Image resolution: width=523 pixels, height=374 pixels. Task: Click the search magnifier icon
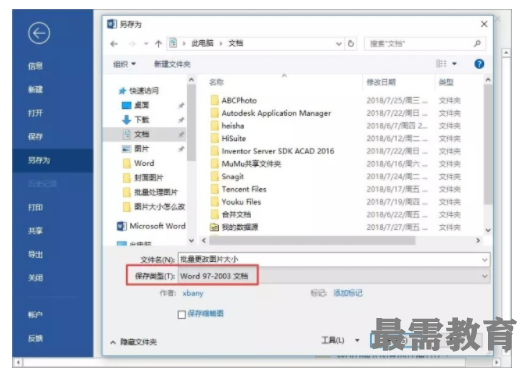click(477, 43)
